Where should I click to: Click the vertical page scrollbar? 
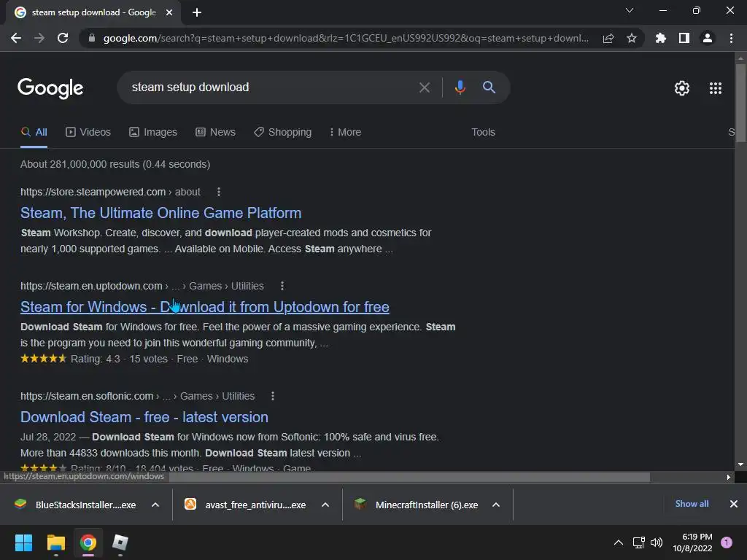[x=740, y=103]
